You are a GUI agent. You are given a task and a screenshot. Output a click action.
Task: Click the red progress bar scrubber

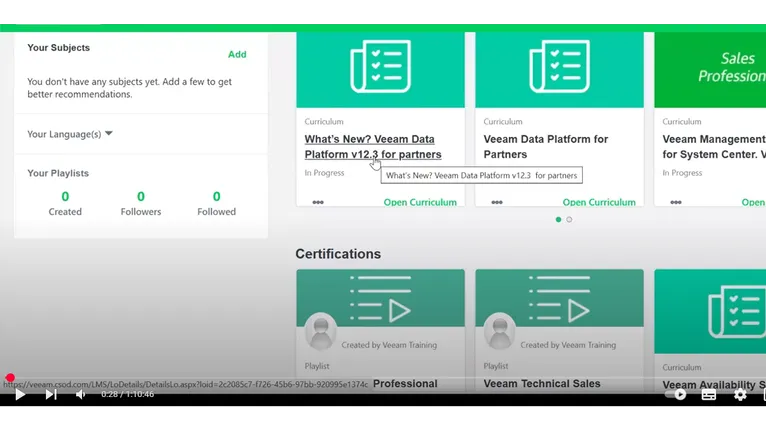point(10,378)
